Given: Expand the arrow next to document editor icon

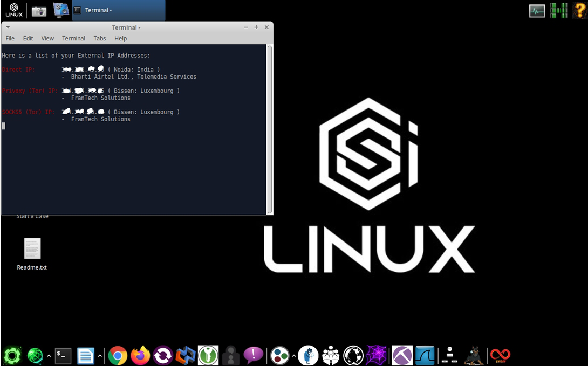Looking at the screenshot, I should click(x=100, y=356).
